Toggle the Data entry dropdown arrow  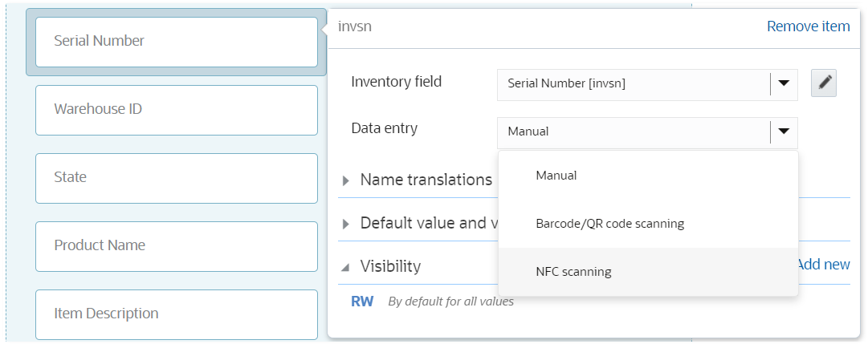(x=784, y=132)
